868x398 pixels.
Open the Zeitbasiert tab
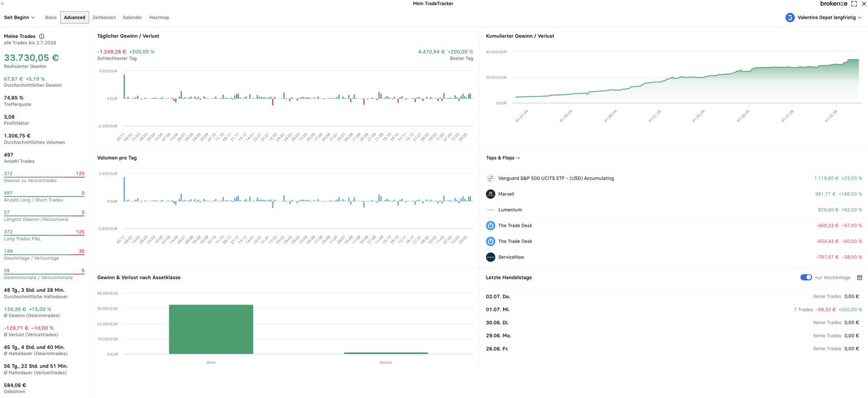coord(104,17)
